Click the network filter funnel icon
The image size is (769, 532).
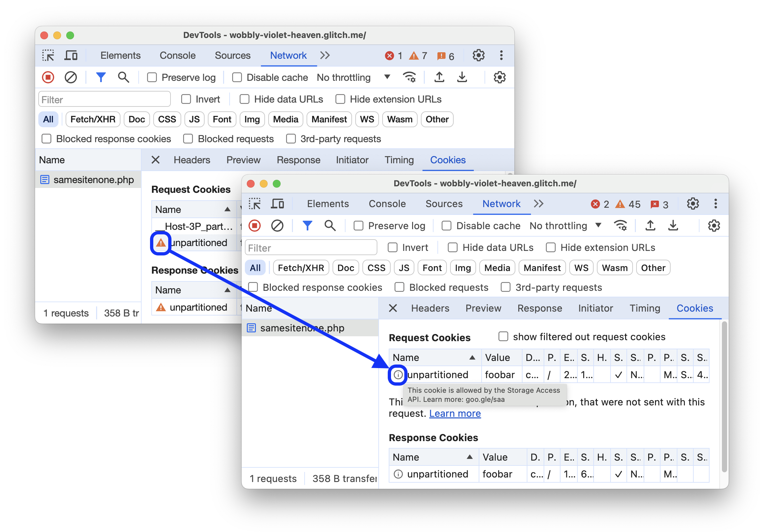[x=100, y=77]
